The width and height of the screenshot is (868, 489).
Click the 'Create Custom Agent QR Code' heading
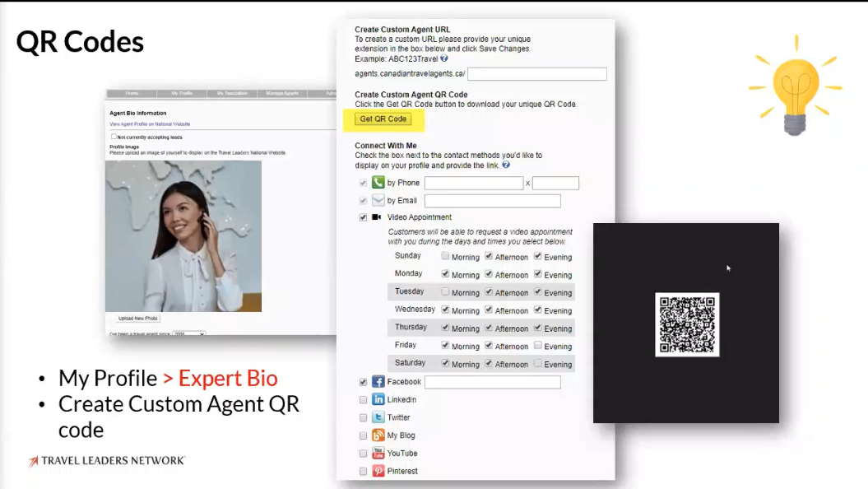[411, 94]
